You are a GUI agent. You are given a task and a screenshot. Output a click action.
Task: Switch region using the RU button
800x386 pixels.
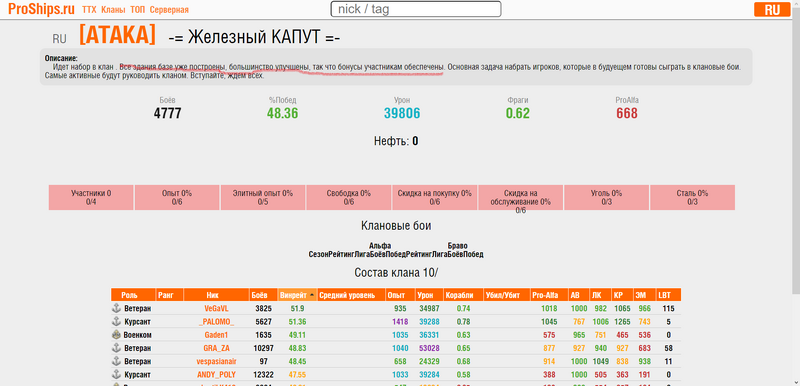click(772, 10)
